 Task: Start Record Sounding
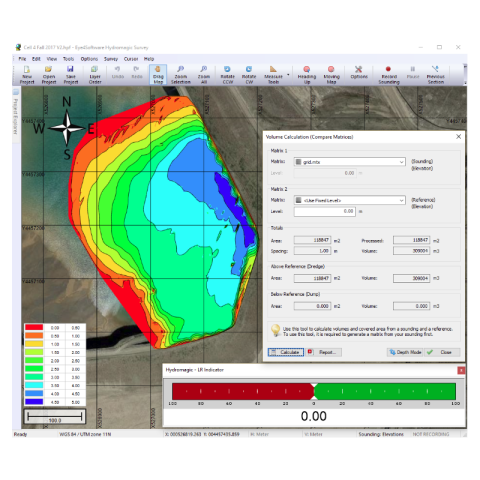click(x=389, y=75)
